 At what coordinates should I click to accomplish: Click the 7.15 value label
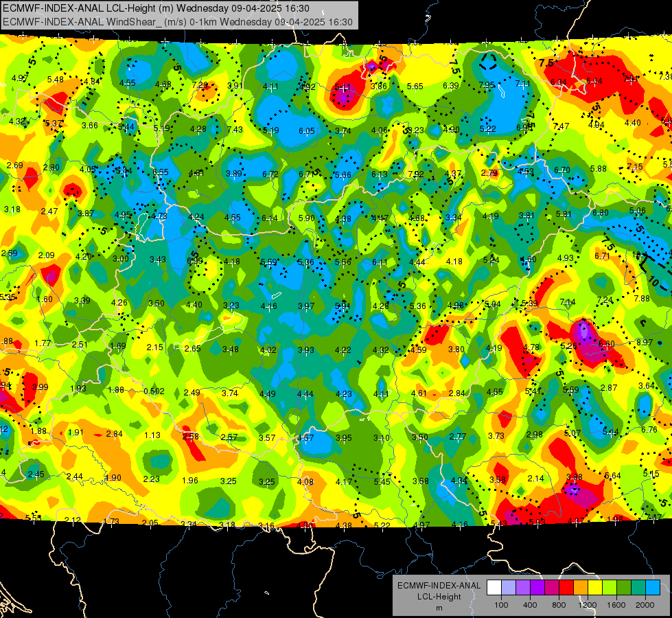635,166
